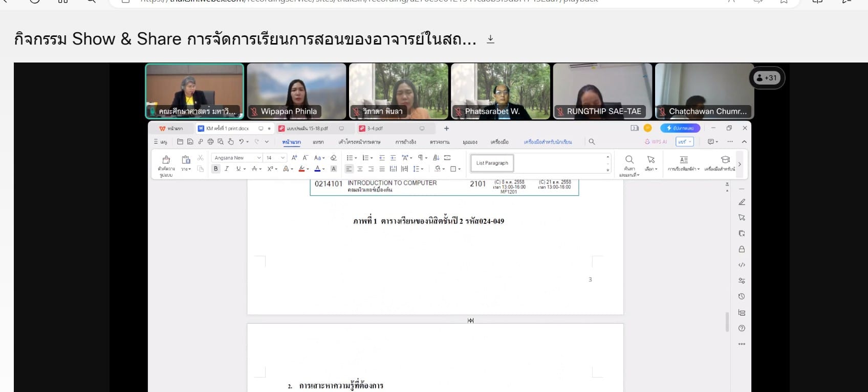Click the Paste clipboard icon
The image size is (868, 392).
click(186, 159)
